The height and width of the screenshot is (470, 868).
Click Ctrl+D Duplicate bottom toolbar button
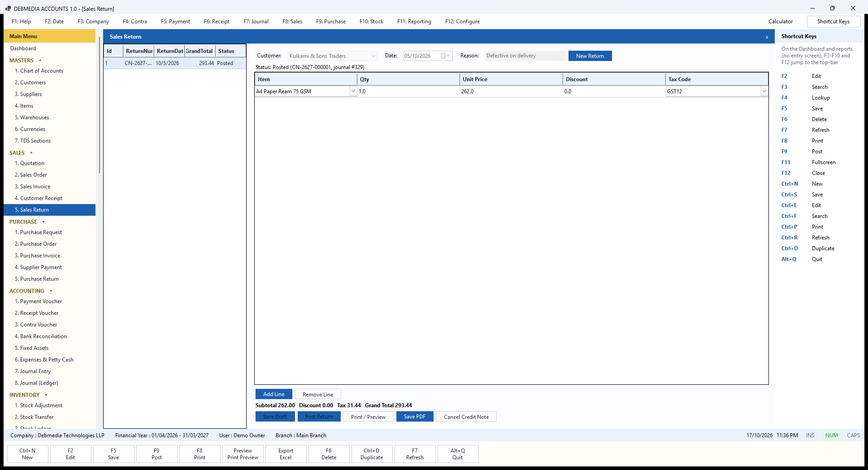click(x=372, y=454)
